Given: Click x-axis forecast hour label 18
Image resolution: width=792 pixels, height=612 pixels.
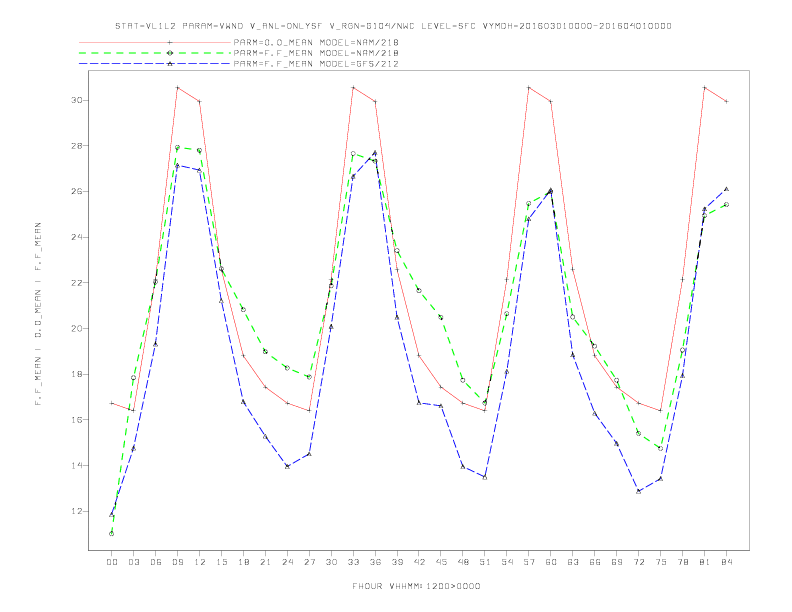Looking at the screenshot, I should (243, 562).
